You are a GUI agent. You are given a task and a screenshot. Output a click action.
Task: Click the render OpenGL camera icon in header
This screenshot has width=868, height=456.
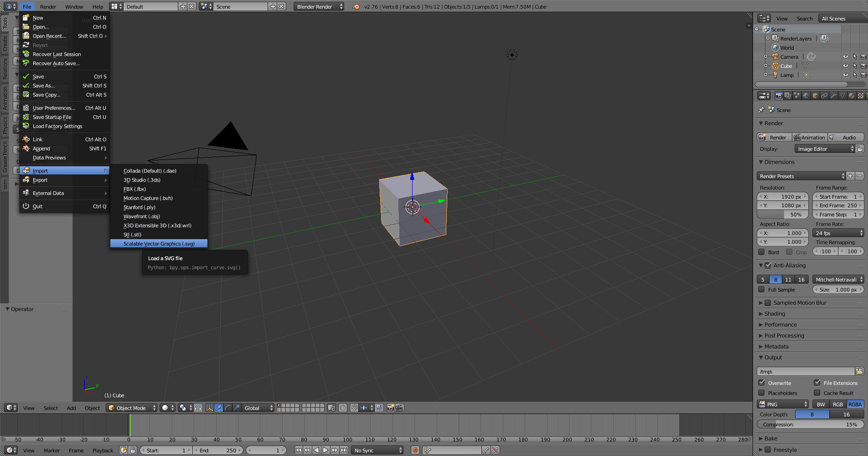coord(391,408)
